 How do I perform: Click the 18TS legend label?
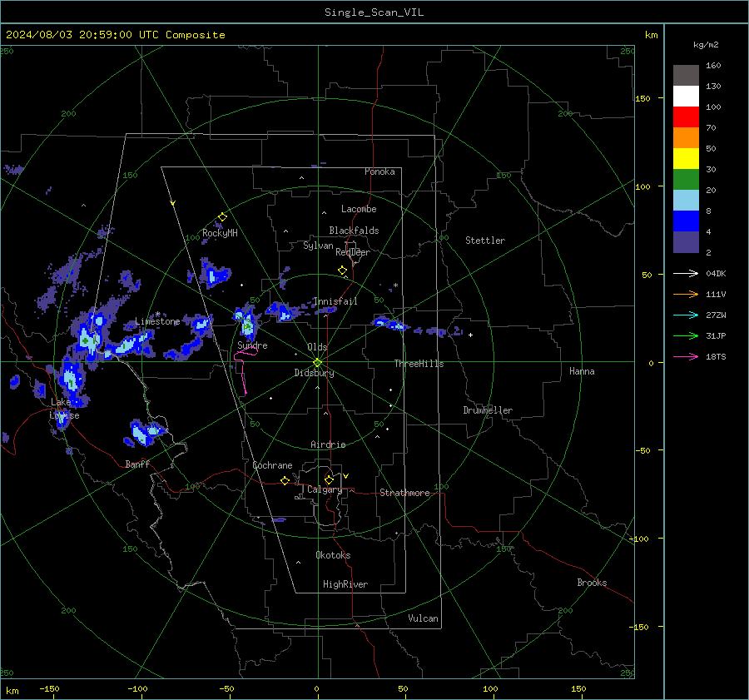[716, 357]
